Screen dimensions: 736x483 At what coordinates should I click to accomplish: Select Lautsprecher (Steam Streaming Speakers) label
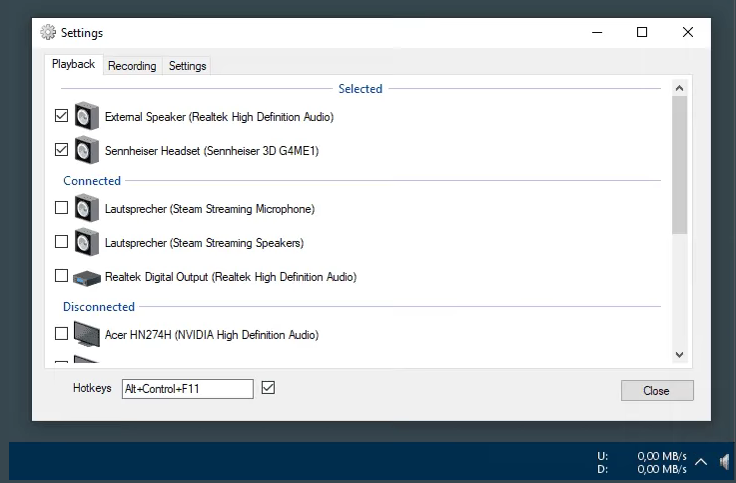tap(204, 243)
